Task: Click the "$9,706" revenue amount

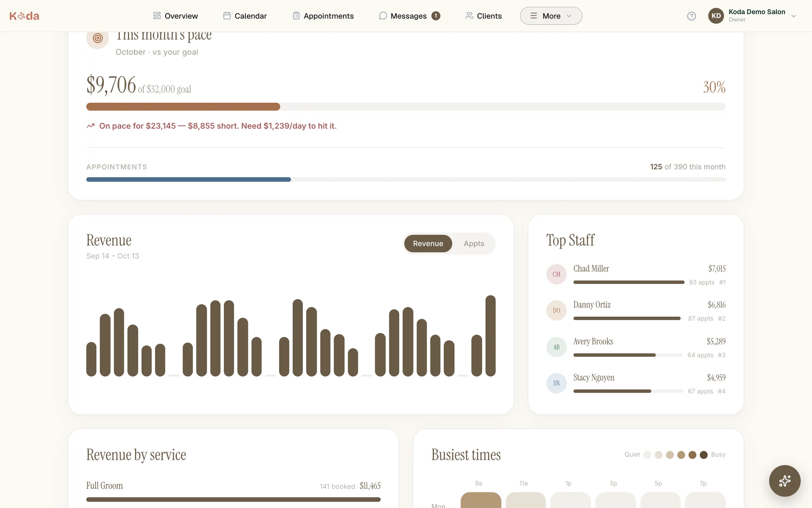Action: (111, 85)
